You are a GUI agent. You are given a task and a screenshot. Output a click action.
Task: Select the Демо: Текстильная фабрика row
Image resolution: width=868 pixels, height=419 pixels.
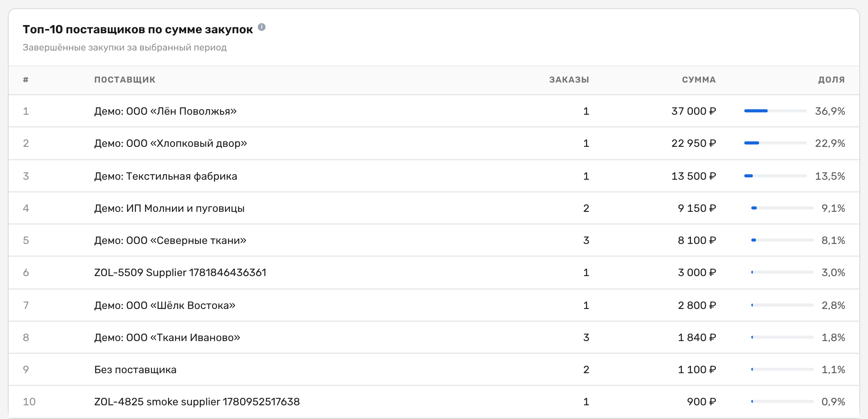[x=434, y=176]
